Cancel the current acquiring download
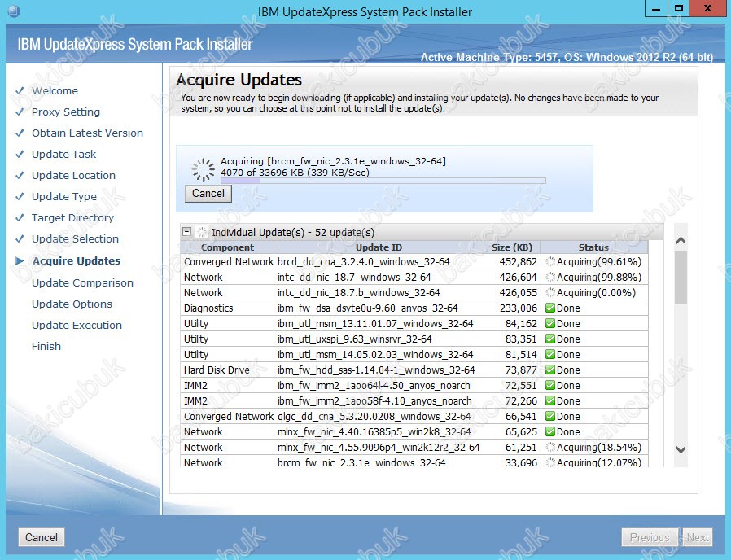This screenshot has height=560, width=731. point(208,194)
